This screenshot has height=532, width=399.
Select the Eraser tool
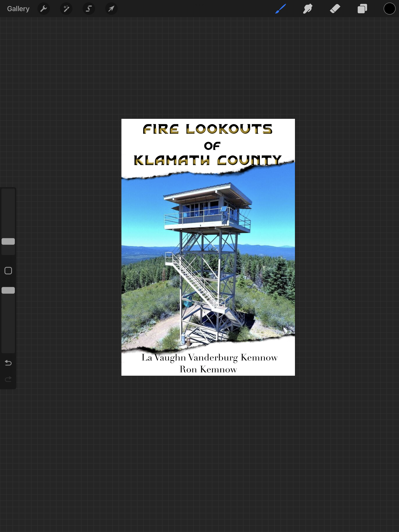pyautogui.click(x=335, y=9)
